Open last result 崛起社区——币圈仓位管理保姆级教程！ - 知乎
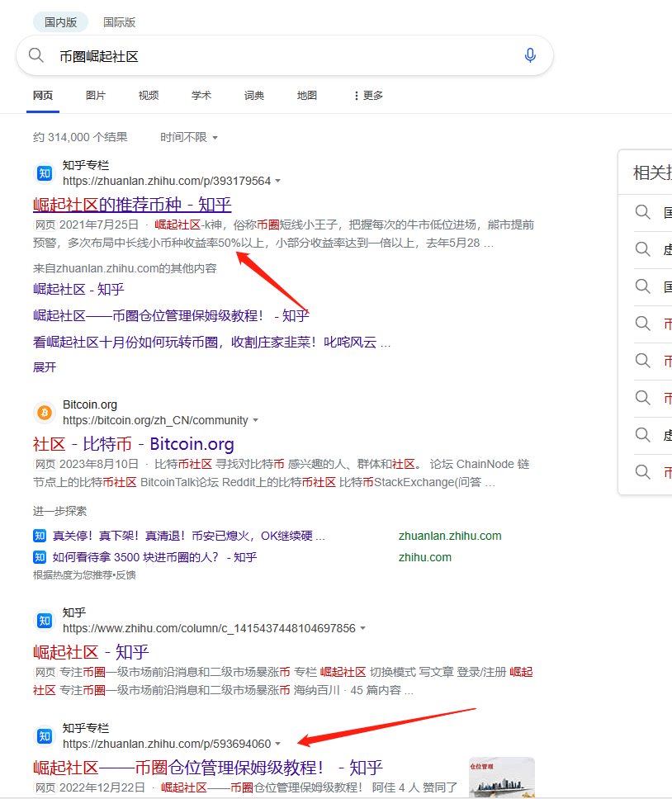Viewport: 672px width, 799px height. point(208,768)
